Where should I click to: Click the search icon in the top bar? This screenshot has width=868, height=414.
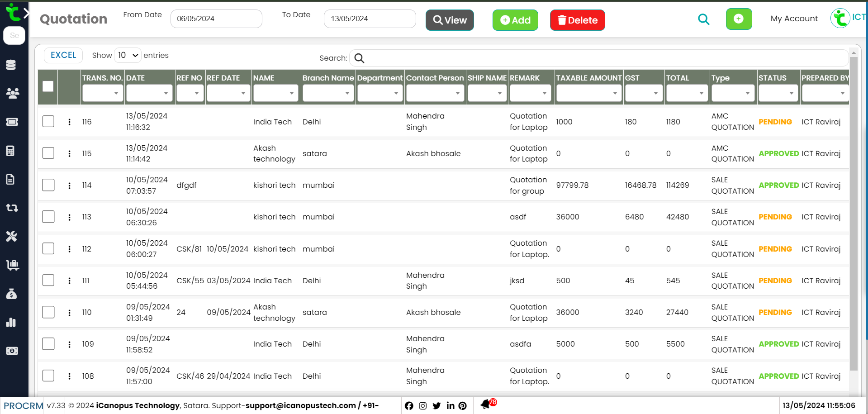pyautogui.click(x=703, y=19)
